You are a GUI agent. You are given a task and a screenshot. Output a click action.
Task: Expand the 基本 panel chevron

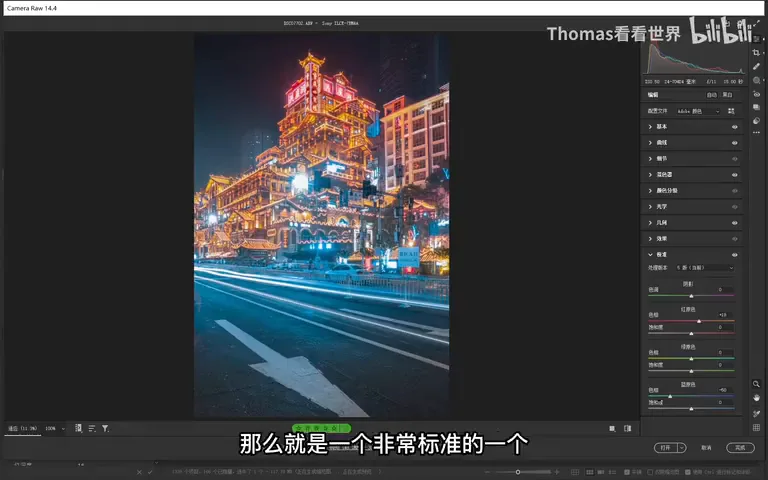point(650,127)
